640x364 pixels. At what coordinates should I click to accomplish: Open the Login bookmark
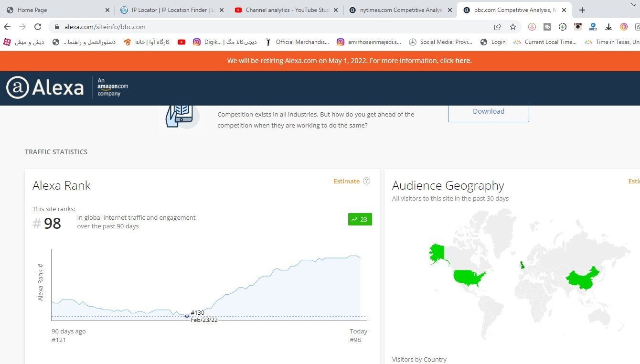pos(493,42)
